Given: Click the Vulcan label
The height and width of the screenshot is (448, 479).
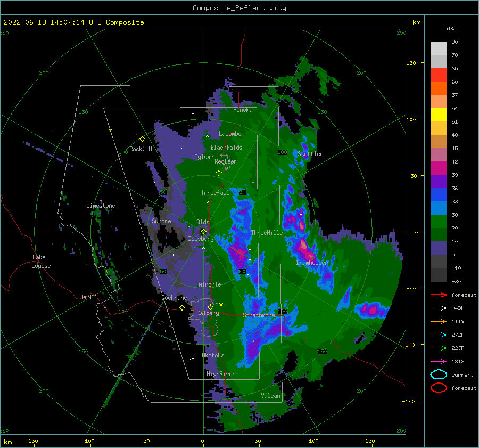Looking at the screenshot, I should click(x=270, y=396).
